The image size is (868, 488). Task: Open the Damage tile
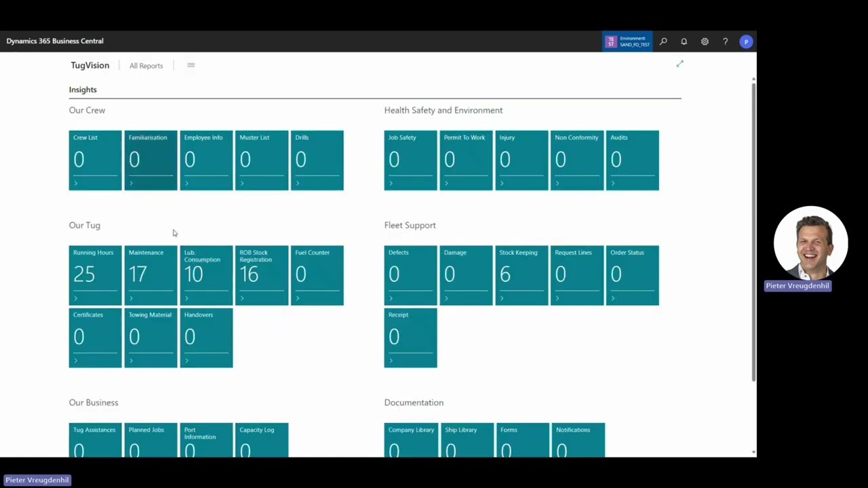[466, 275]
